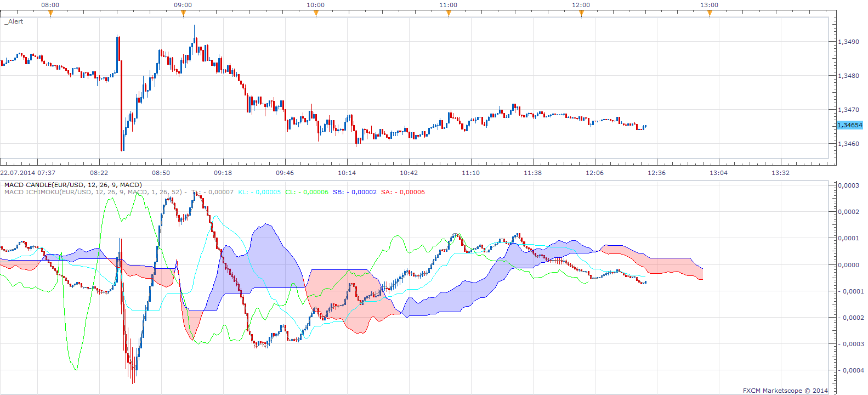The height and width of the screenshot is (395, 868).
Task: Click the 1,3470 price axis label
Action: (x=849, y=110)
